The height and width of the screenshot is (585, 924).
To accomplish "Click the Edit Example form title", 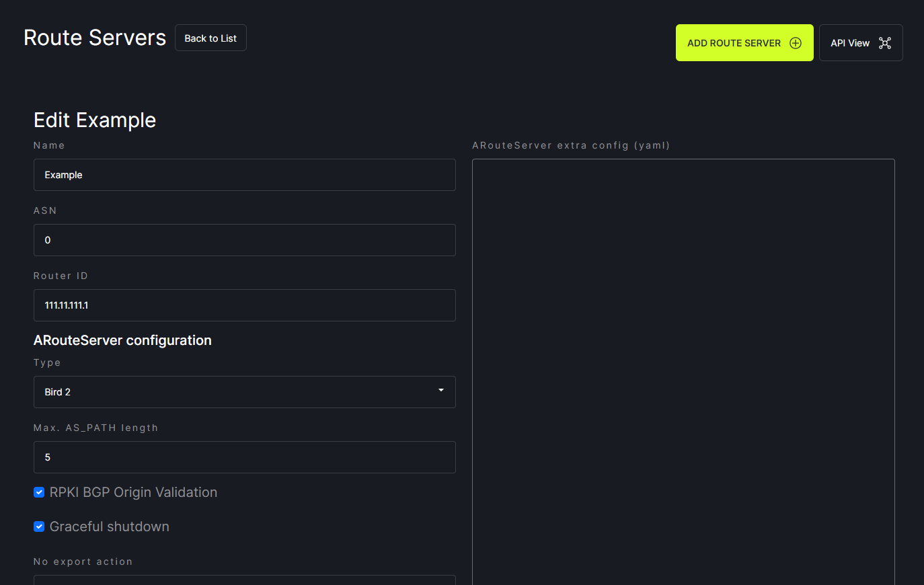I will 95,120.
